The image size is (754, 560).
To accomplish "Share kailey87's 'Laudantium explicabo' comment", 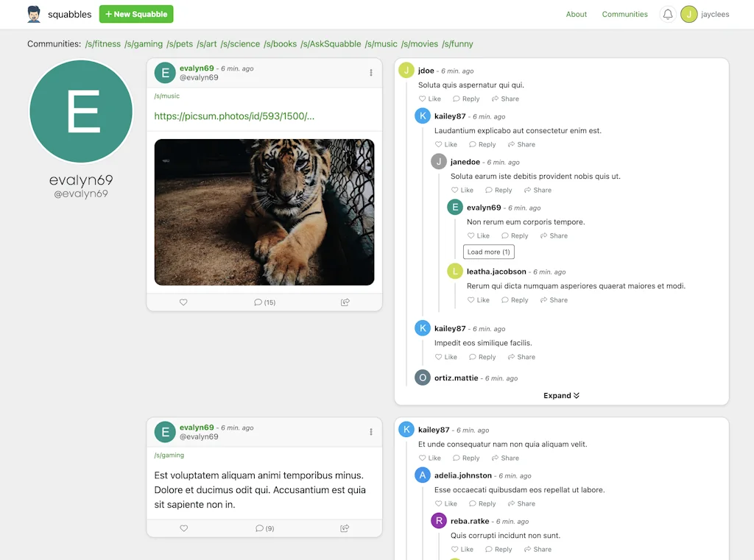I will click(521, 144).
